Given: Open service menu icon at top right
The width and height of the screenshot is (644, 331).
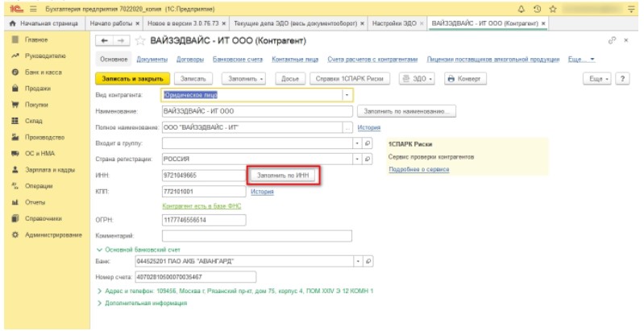Looking at the screenshot, I should [631, 10].
